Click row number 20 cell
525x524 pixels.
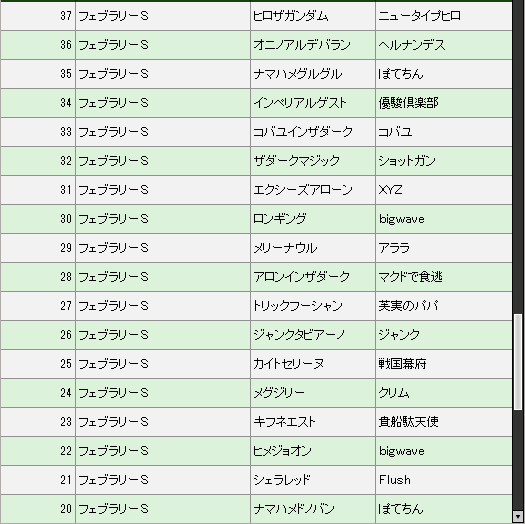[x=38, y=509]
